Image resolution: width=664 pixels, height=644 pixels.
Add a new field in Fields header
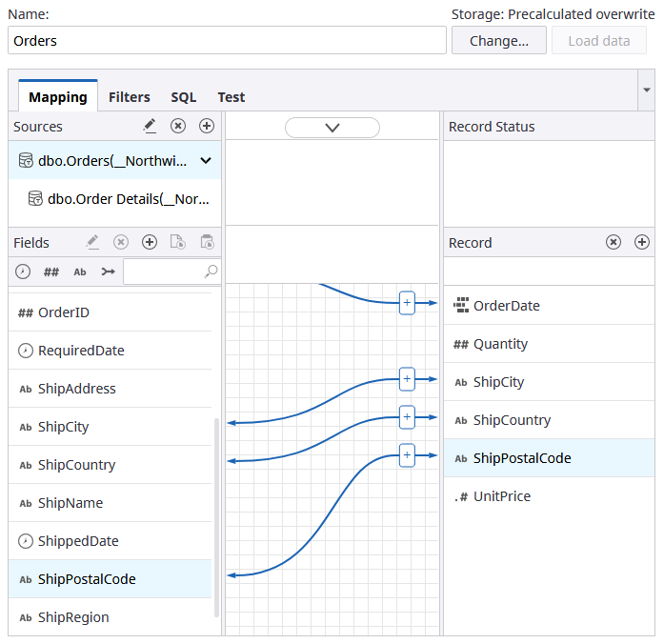pos(150,243)
